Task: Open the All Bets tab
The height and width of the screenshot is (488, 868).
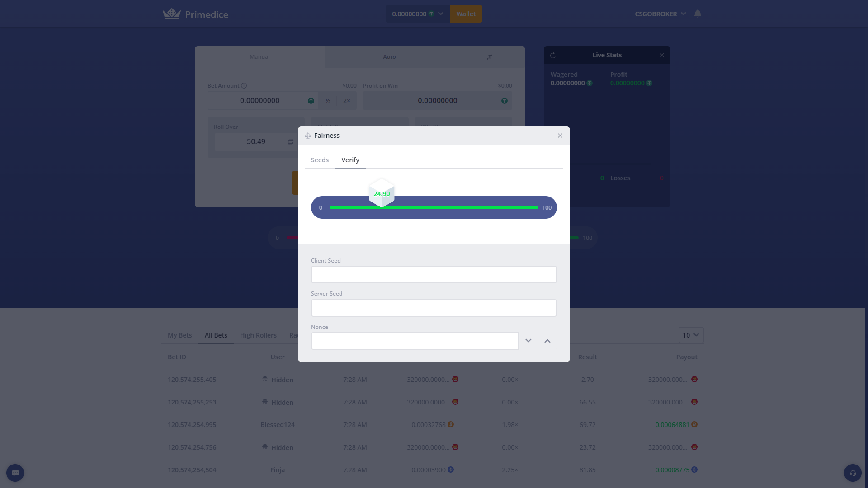Action: click(216, 335)
